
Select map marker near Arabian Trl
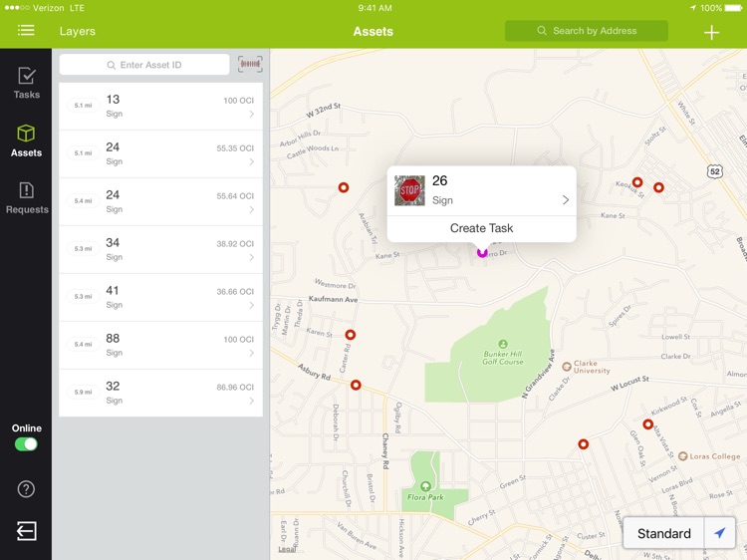[344, 187]
